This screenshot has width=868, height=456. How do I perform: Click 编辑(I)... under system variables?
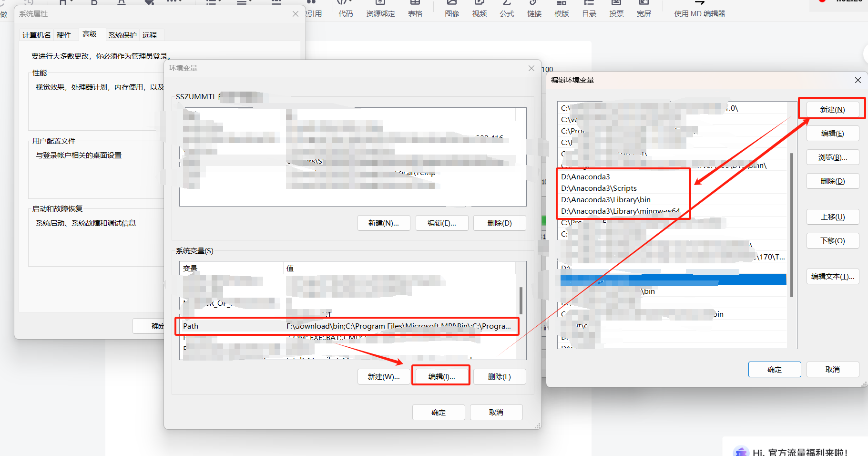coord(441,376)
